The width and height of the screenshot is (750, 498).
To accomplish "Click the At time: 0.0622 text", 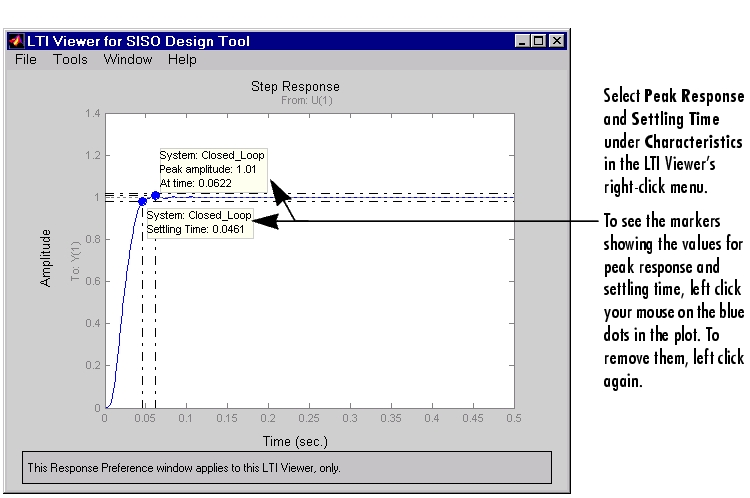I will pos(196,183).
